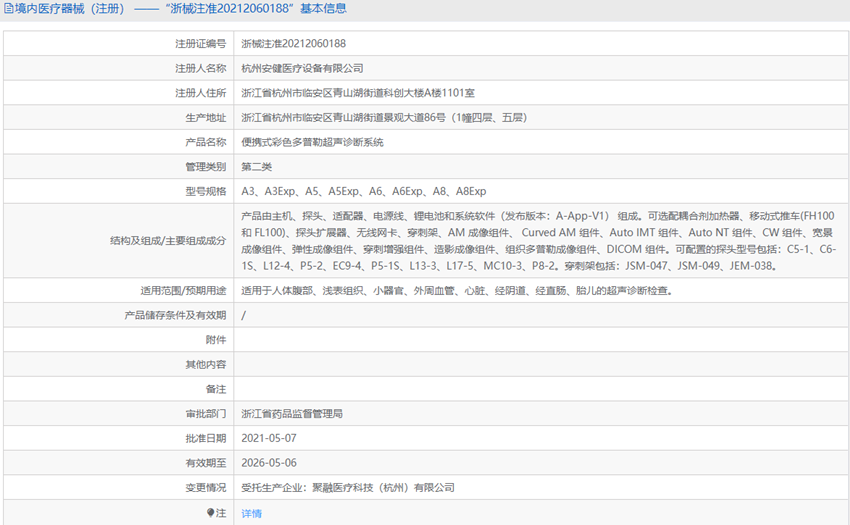Click the 结构及组成/主要组成成分 label

tap(168, 241)
